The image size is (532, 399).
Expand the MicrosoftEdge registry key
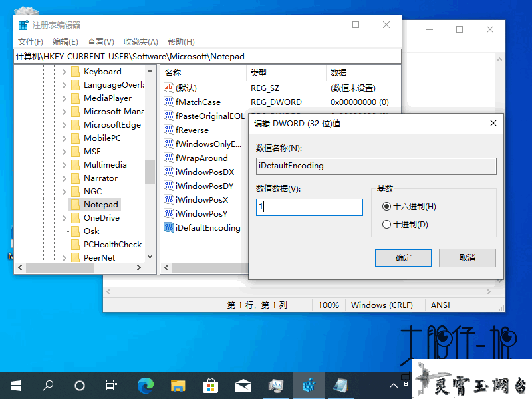[65, 125]
